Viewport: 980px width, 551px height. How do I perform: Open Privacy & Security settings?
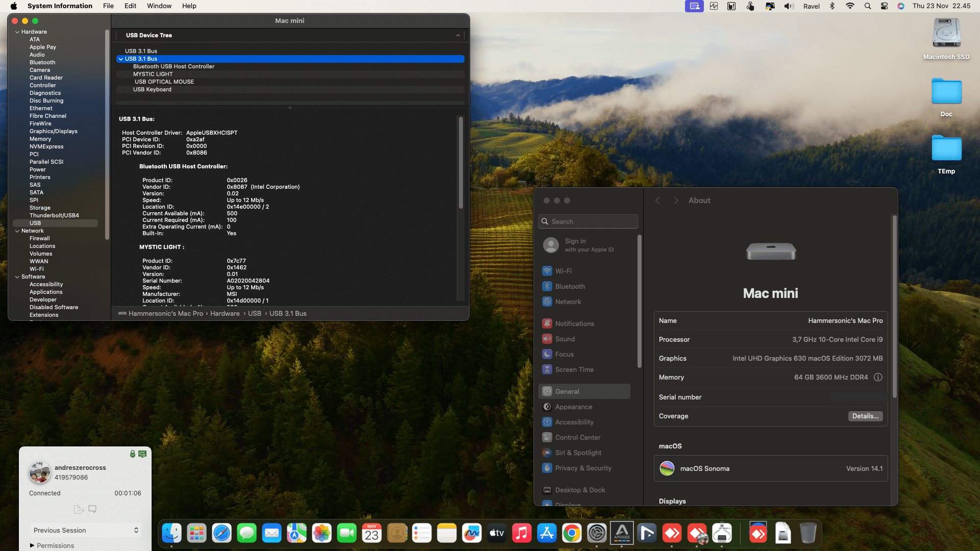click(x=584, y=468)
